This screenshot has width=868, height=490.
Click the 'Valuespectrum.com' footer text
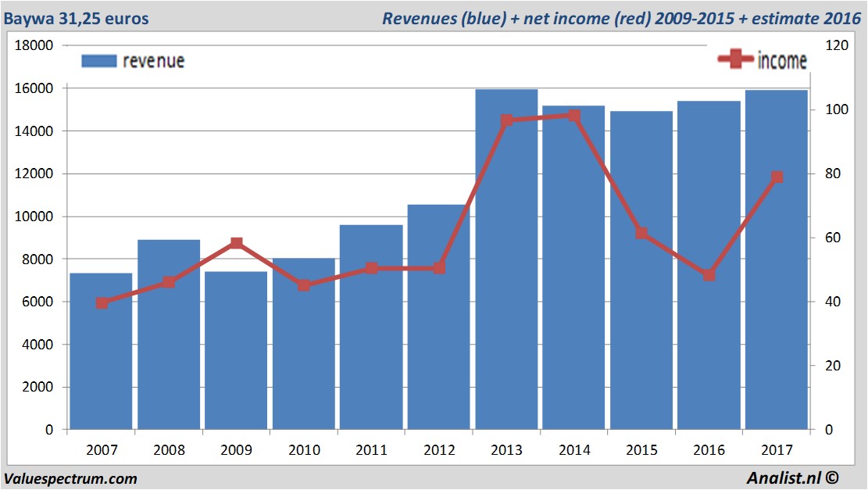(x=70, y=478)
